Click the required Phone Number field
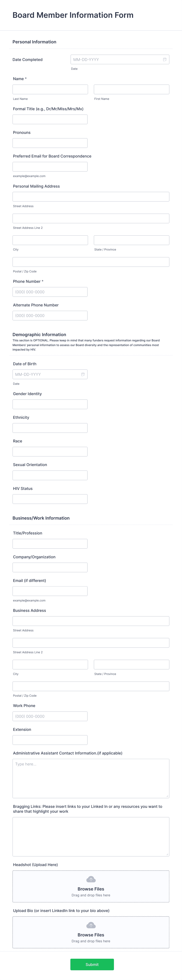 click(50, 292)
